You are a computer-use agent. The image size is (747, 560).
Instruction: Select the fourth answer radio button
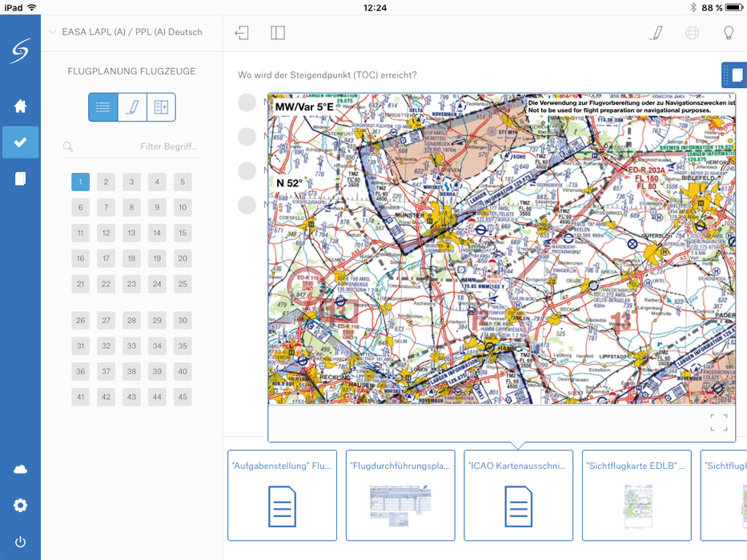(247, 206)
